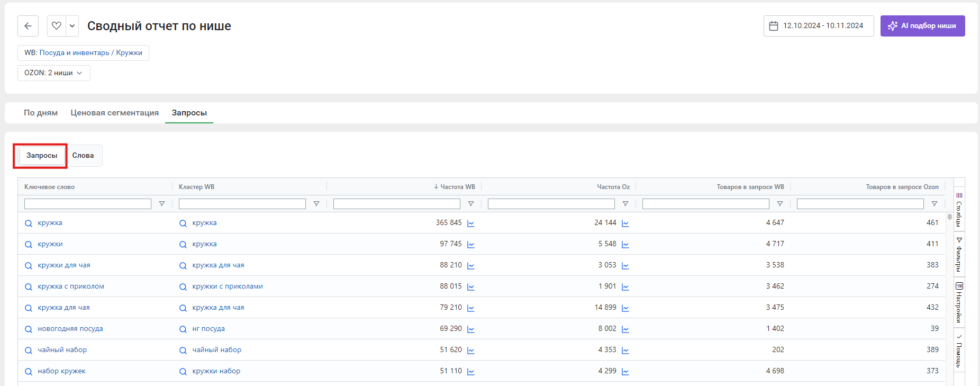This screenshot has width=980, height=386.
Task: Open keyword link набор кружек
Action: 62,371
